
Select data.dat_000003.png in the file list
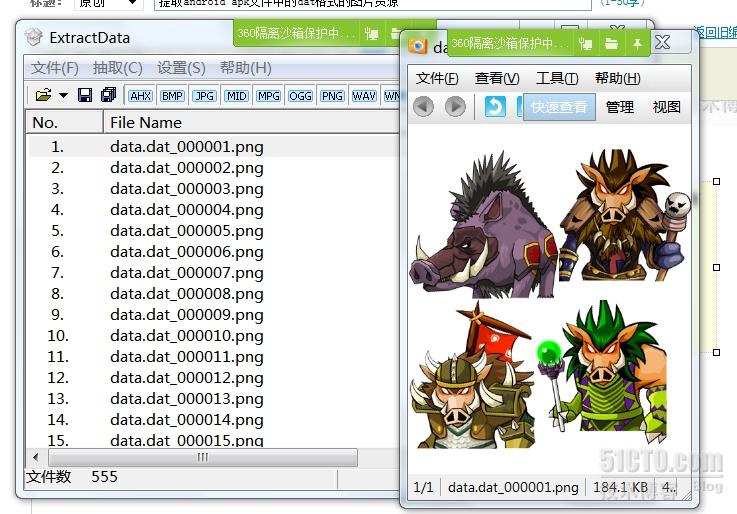[x=187, y=189]
